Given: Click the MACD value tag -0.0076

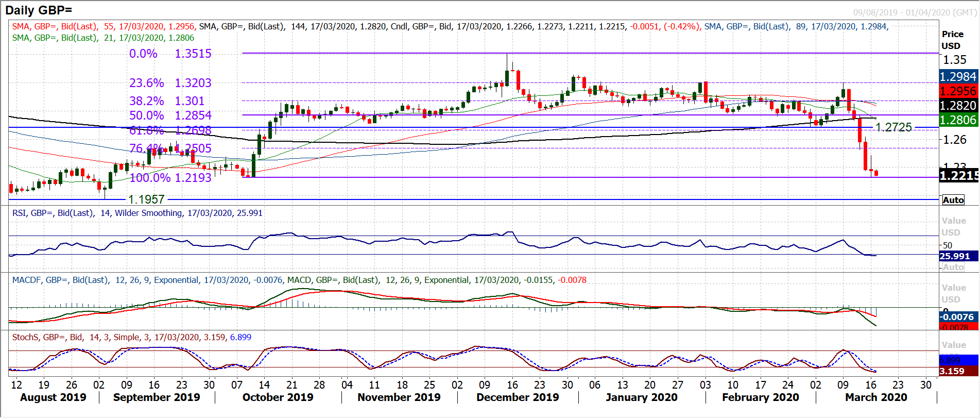Looking at the screenshot, I should [x=957, y=317].
